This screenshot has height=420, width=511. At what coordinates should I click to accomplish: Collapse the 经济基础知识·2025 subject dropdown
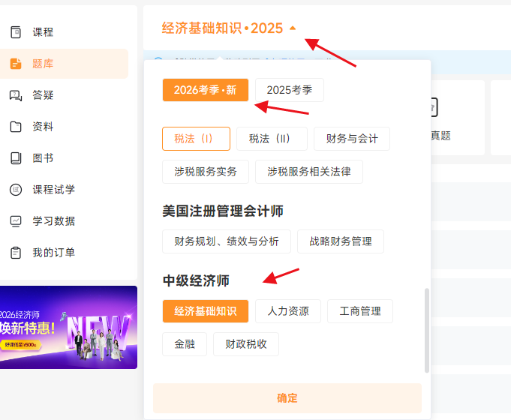coord(222,28)
